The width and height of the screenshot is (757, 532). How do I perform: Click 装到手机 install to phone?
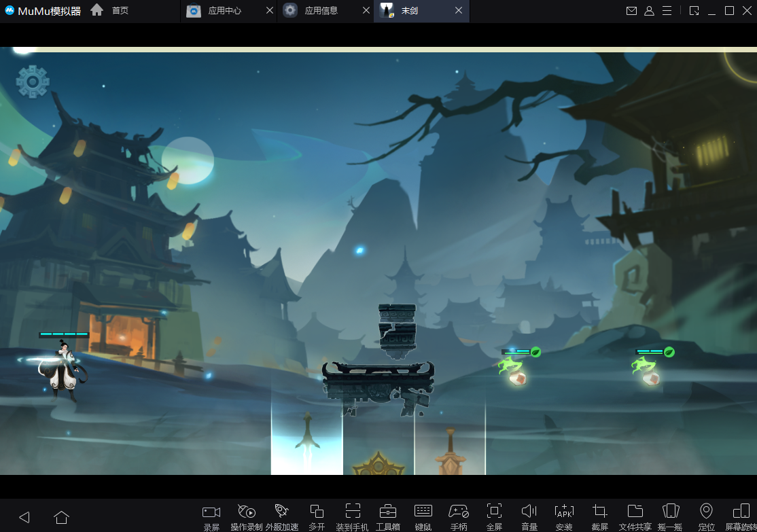pos(353,517)
